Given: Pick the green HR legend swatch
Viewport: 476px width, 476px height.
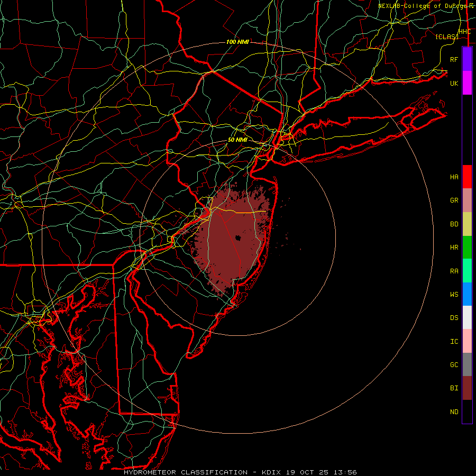Looking at the screenshot, I should click(467, 247).
